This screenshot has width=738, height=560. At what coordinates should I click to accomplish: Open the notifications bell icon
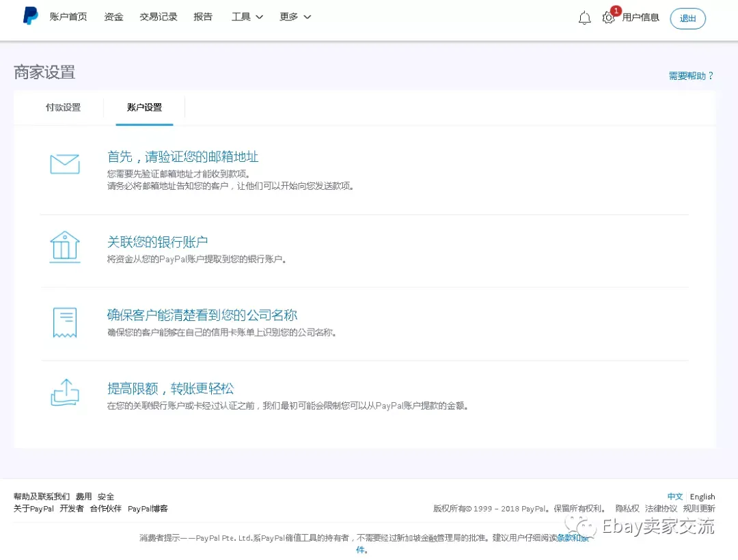pyautogui.click(x=584, y=18)
